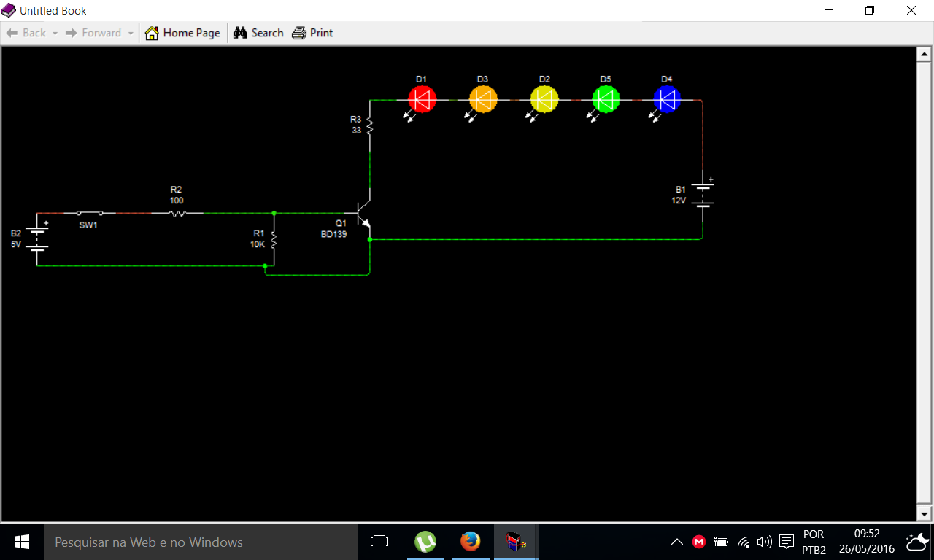Show hidden tray icons chevron
Image resolution: width=934 pixels, height=560 pixels.
tap(677, 542)
